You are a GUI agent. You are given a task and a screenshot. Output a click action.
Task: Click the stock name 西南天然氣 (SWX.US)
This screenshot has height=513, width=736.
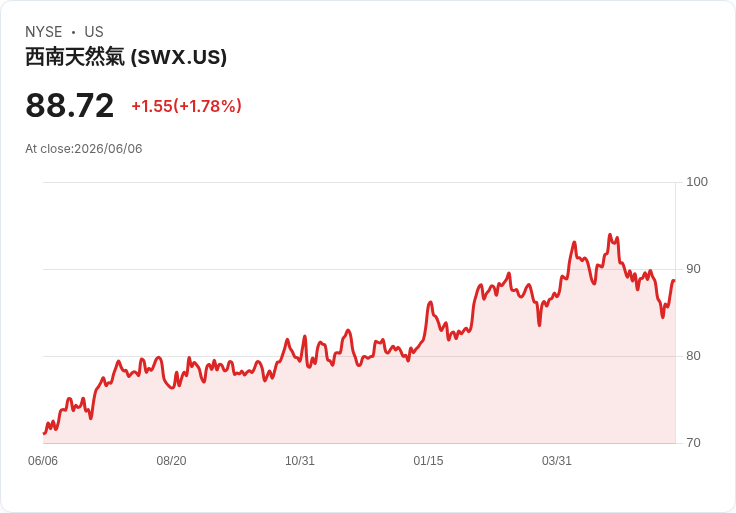pyautogui.click(x=126, y=57)
